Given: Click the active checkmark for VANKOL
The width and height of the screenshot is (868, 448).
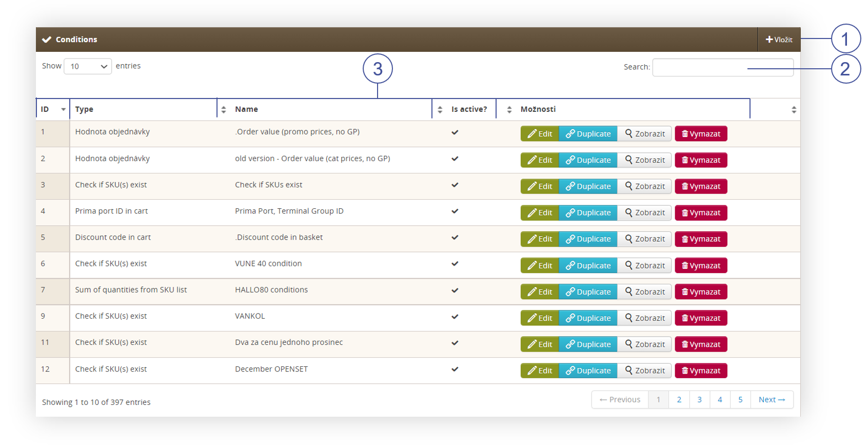Looking at the screenshot, I should point(455,317).
